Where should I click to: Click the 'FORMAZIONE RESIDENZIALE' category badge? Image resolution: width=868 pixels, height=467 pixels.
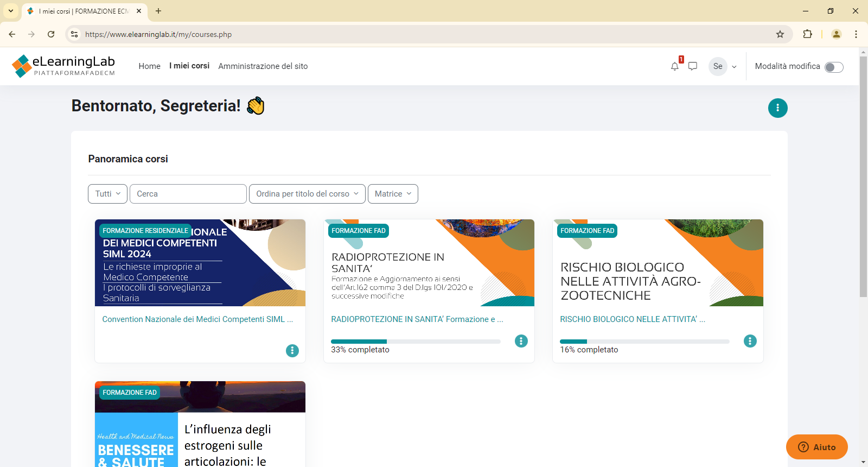pos(145,231)
